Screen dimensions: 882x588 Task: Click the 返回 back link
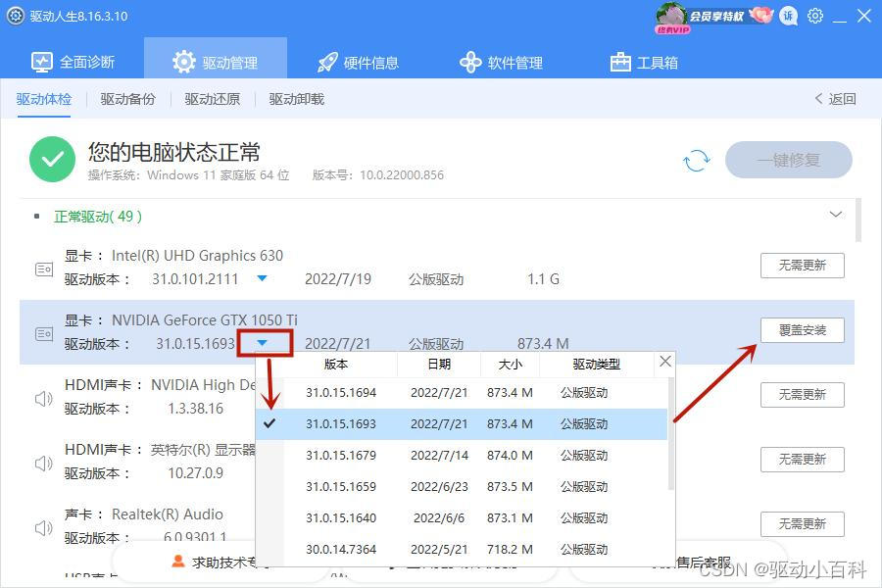point(835,99)
